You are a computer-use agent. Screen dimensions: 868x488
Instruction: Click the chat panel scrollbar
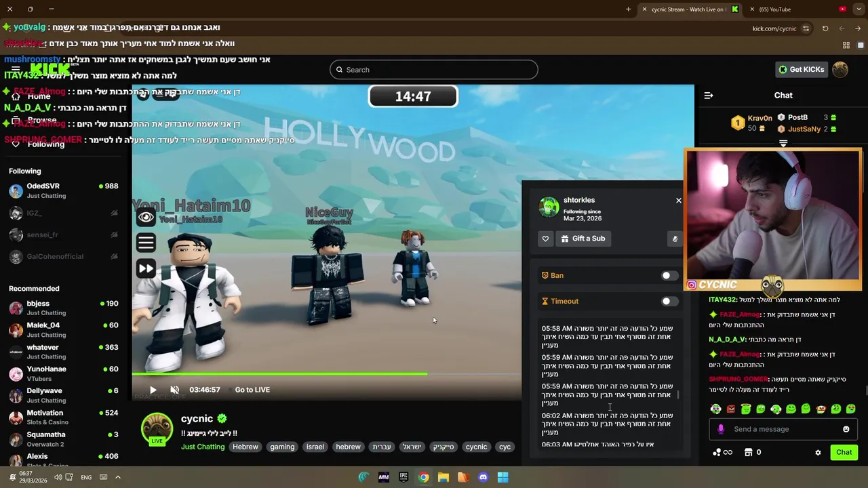pos(866,390)
